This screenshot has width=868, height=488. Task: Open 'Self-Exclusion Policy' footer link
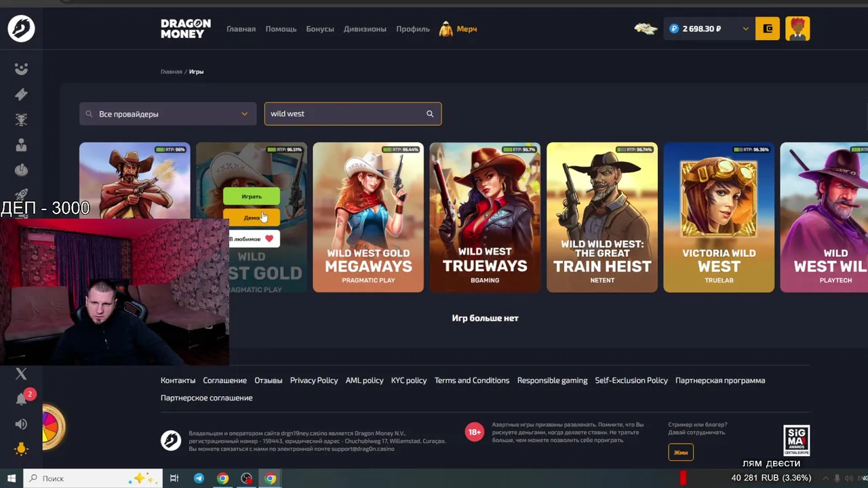click(x=631, y=380)
